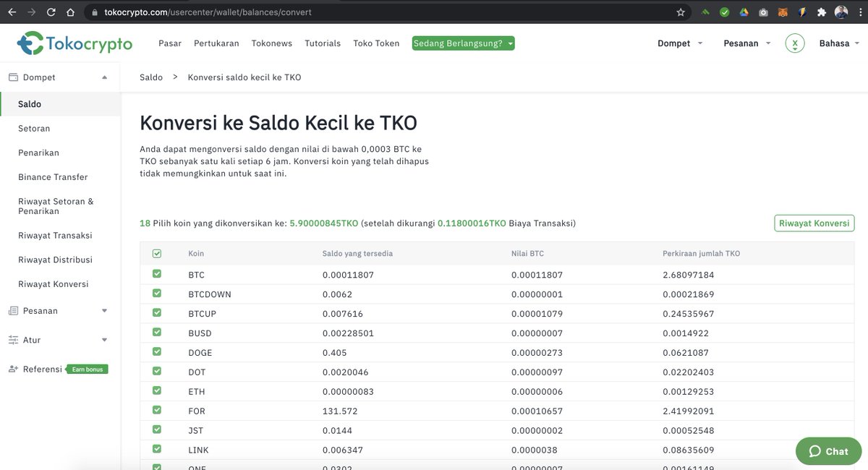Open the puzzle-piece extensions menu
This screenshot has width=868, height=470.
tap(822, 12)
